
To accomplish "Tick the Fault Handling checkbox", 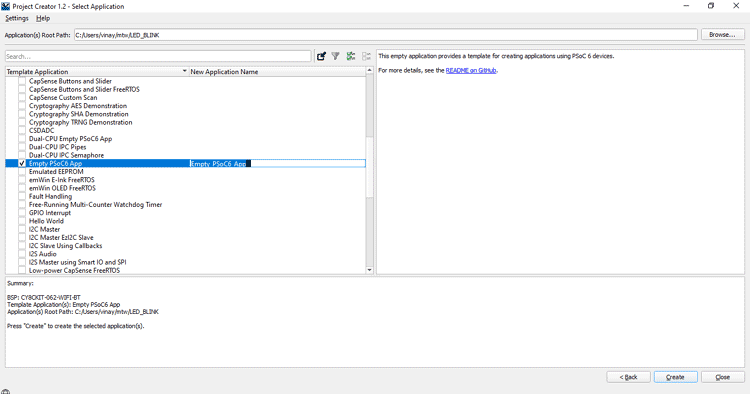I will [22, 196].
